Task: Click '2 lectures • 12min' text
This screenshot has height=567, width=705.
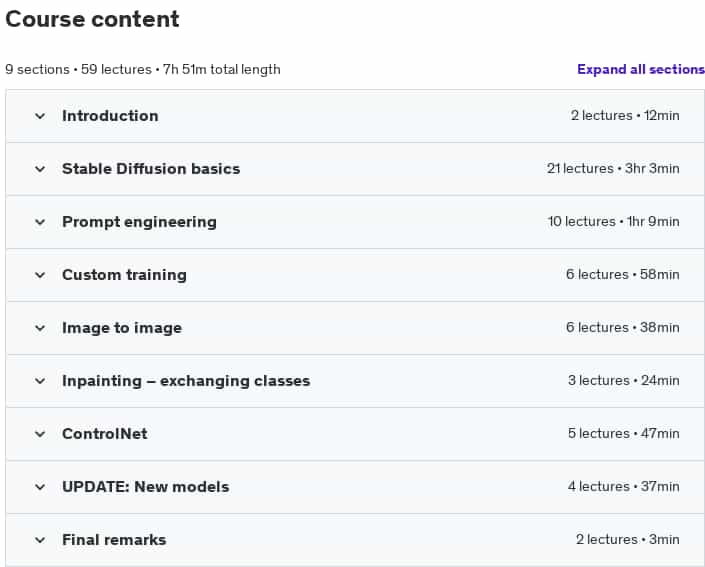Action: coord(625,116)
